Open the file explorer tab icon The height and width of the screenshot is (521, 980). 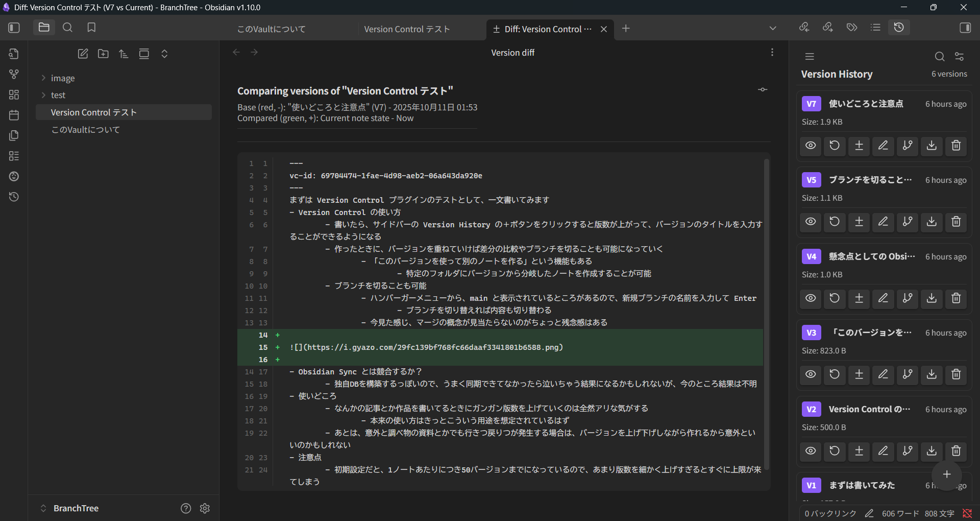44,28
